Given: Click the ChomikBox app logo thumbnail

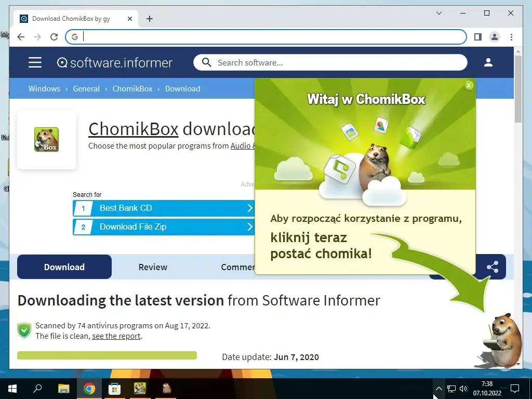Looking at the screenshot, I should tap(46, 139).
